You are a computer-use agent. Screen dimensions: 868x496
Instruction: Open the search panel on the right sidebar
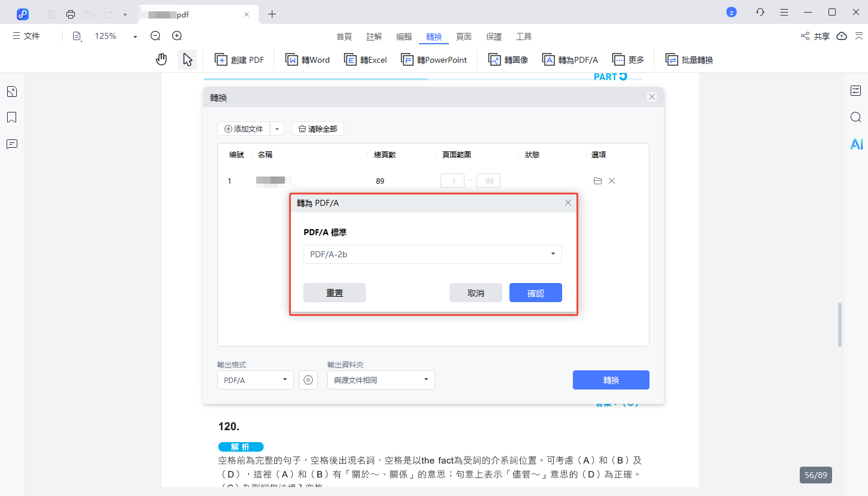(855, 117)
